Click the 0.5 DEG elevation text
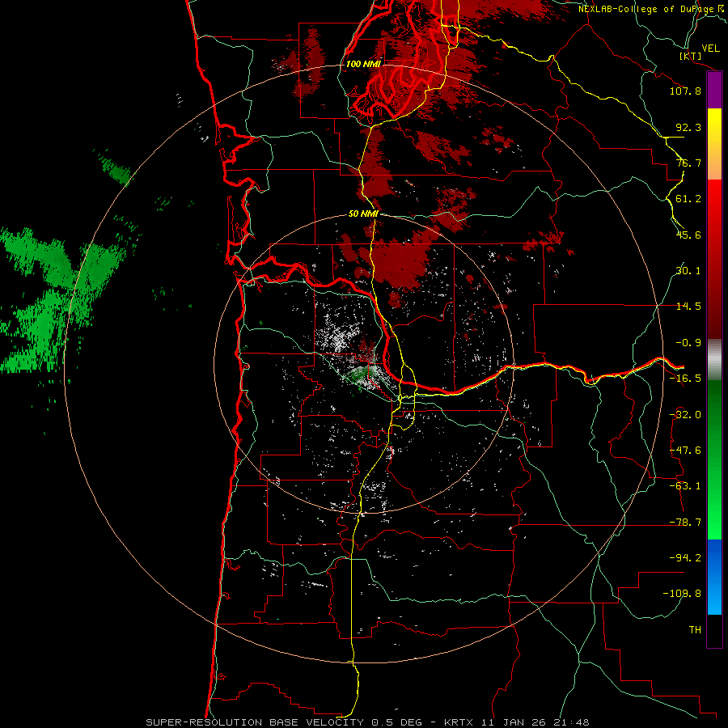This screenshot has height=728, width=728. point(396,722)
